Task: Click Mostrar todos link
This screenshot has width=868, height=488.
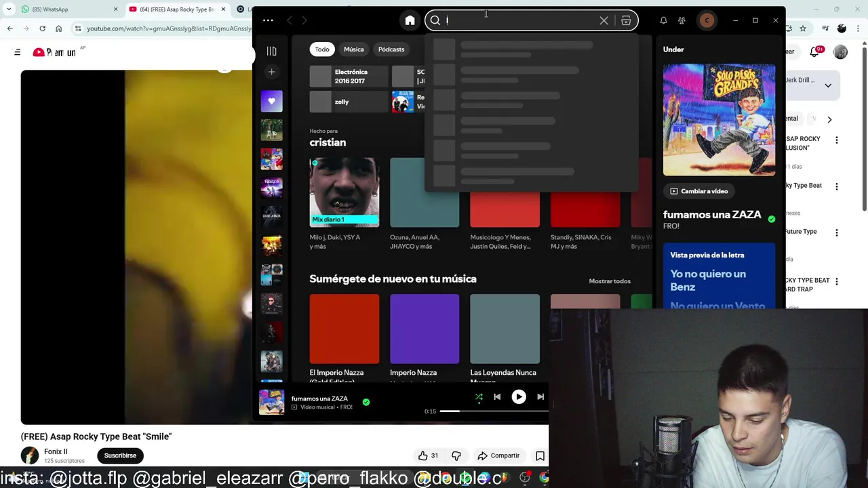Action: click(610, 281)
